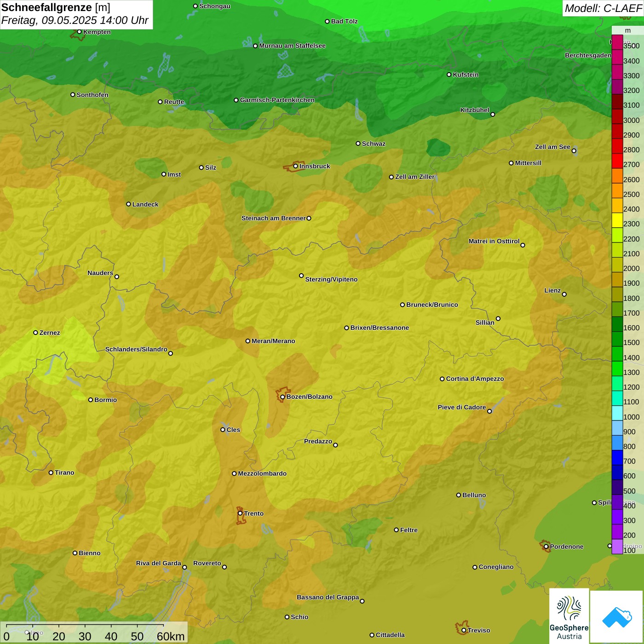The image size is (644, 644).
Task: Click the Steinach am Brenner label
Action: (x=273, y=218)
